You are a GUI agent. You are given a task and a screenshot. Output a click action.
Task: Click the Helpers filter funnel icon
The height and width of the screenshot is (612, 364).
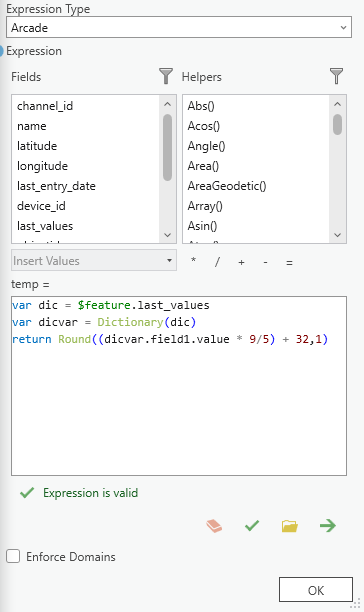tap(336, 76)
